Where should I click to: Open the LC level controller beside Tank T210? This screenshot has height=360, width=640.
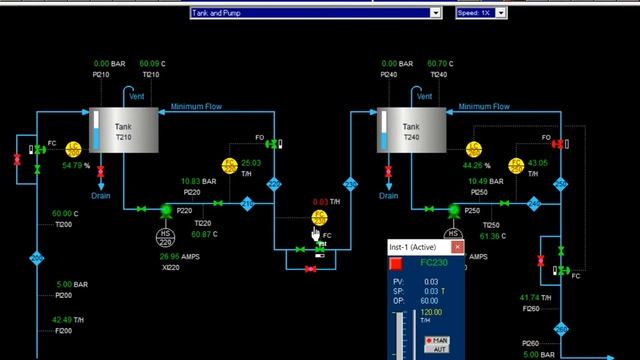73,149
